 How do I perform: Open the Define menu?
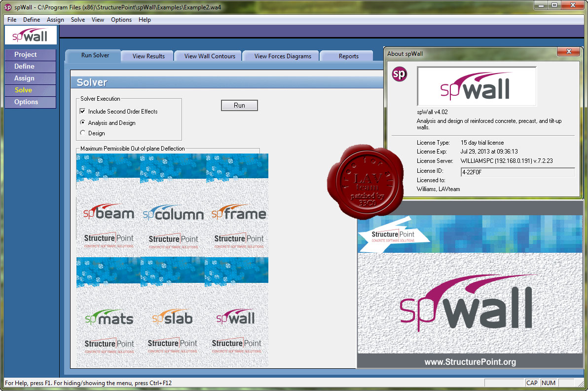pyautogui.click(x=32, y=20)
